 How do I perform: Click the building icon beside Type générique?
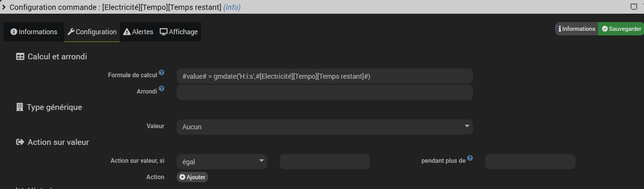click(x=20, y=107)
